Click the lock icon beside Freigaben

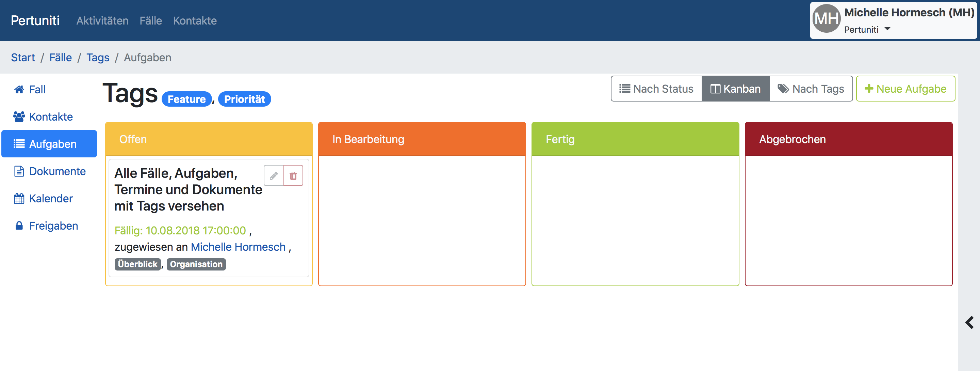tap(19, 226)
